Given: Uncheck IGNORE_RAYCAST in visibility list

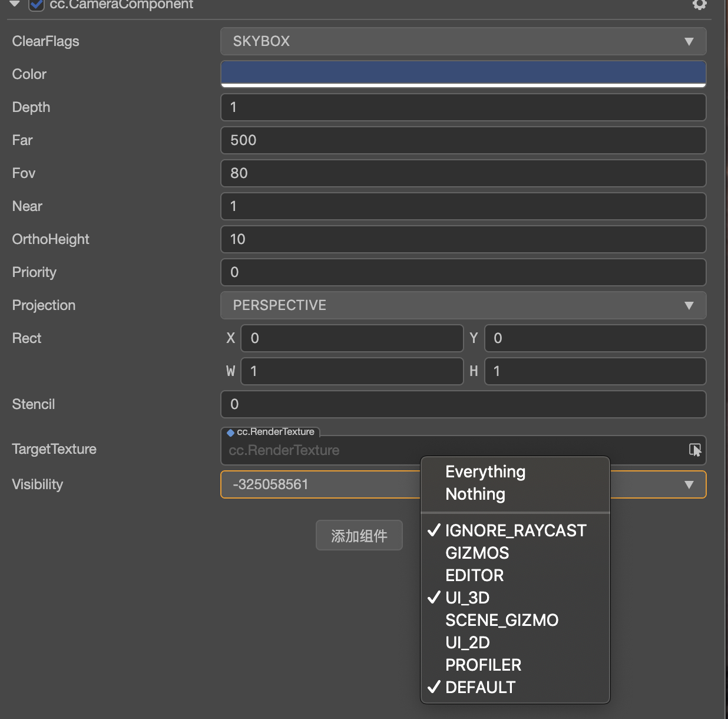Looking at the screenshot, I should 515,530.
